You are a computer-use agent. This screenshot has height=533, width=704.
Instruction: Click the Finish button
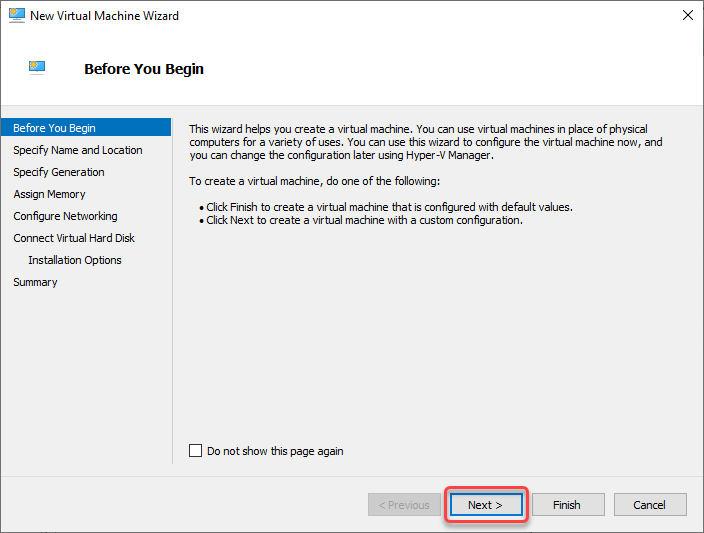pos(568,505)
